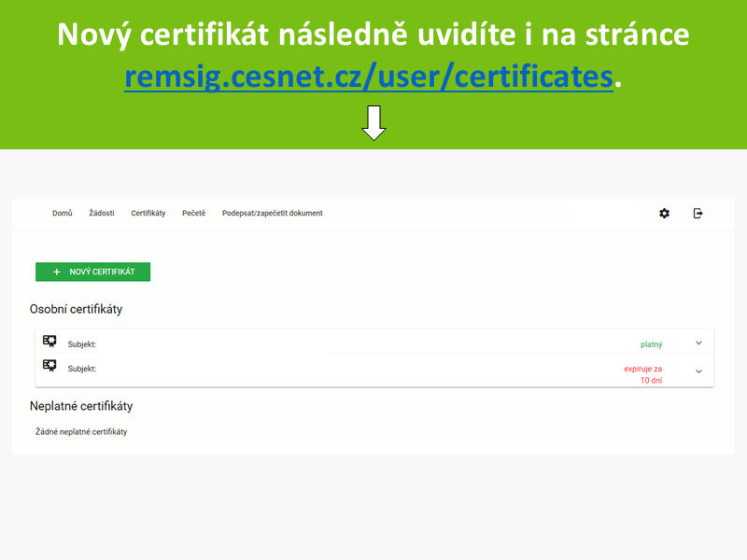Open the settings gear icon

tap(664, 214)
